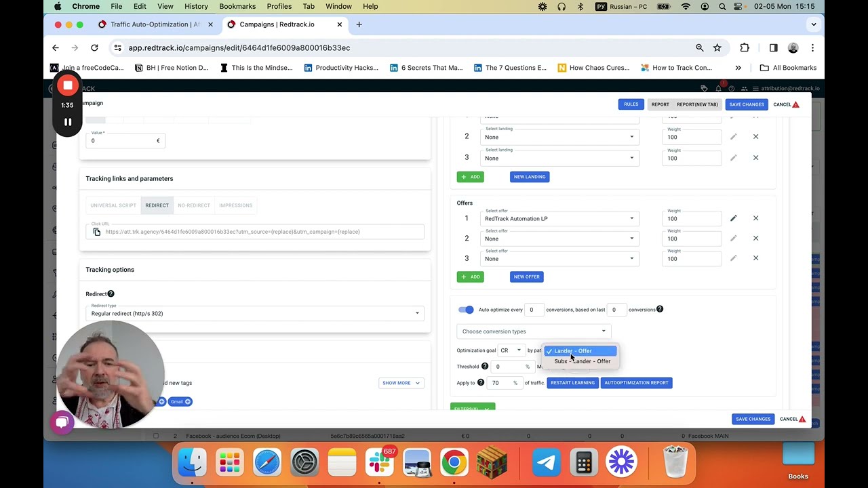
Task: Click Threshold percent field
Action: point(512,367)
